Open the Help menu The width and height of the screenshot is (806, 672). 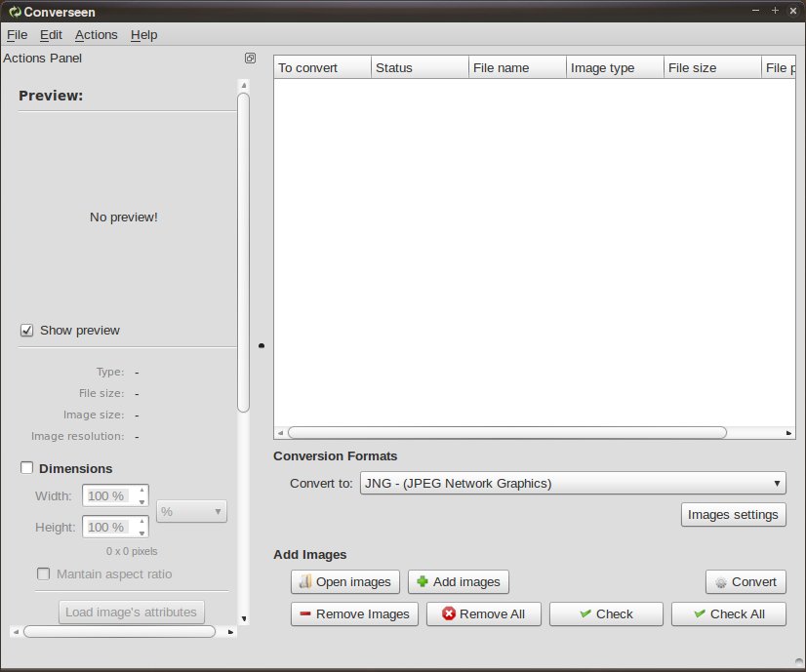[x=144, y=35]
